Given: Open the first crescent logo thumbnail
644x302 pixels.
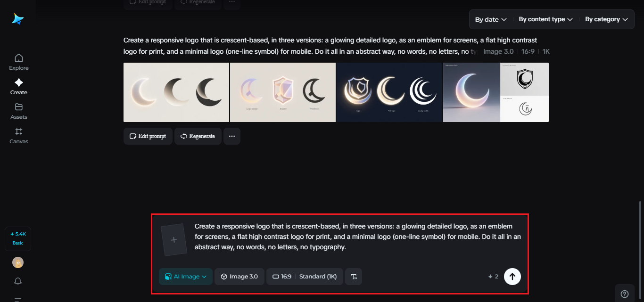Looking at the screenshot, I should pos(176,92).
